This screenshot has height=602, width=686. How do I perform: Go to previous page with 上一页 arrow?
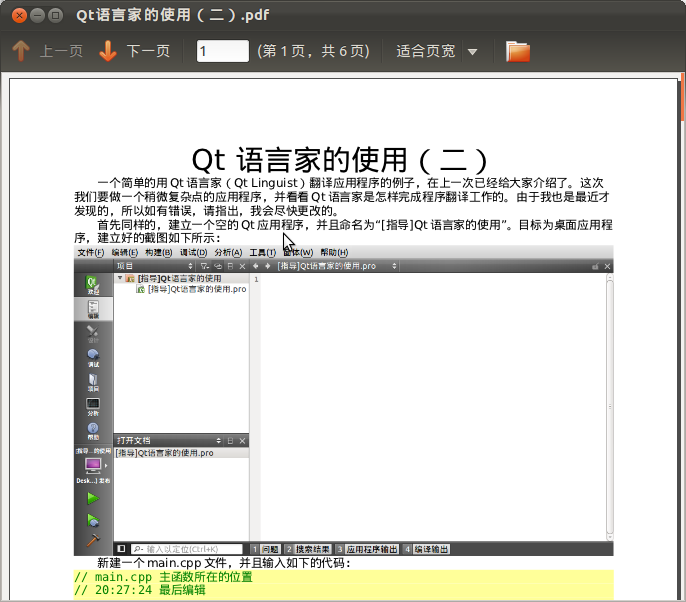(x=47, y=51)
